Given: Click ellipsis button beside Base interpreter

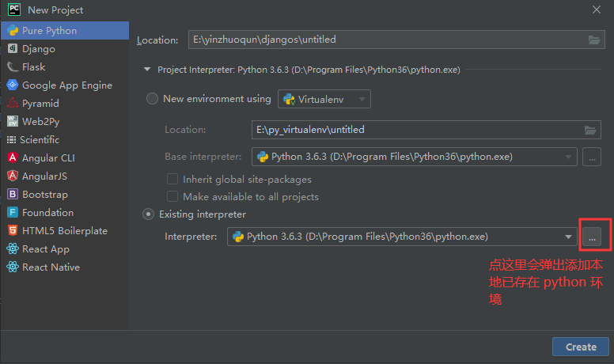Looking at the screenshot, I should coord(592,157).
